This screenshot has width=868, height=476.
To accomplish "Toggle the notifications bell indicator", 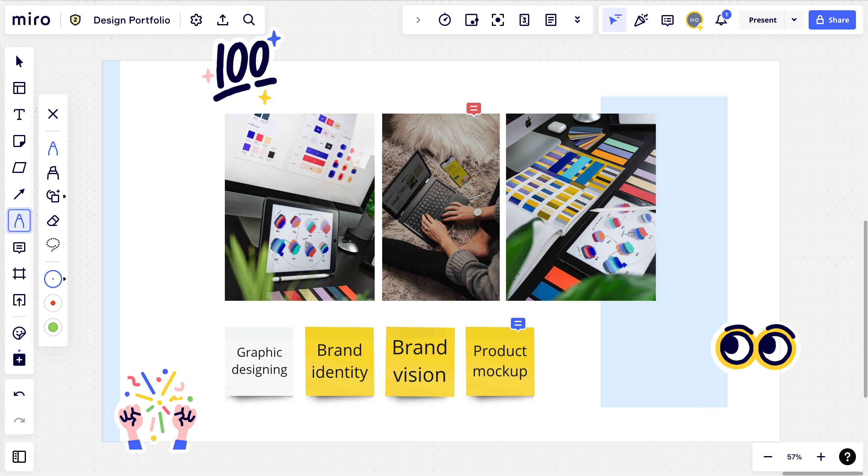I will coord(722,19).
